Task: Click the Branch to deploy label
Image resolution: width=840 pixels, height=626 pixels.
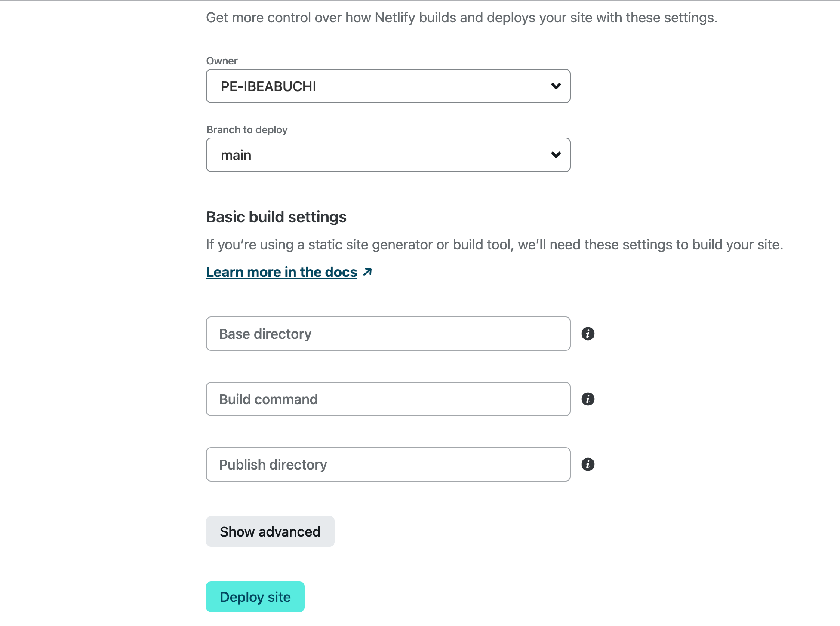Action: point(247,130)
